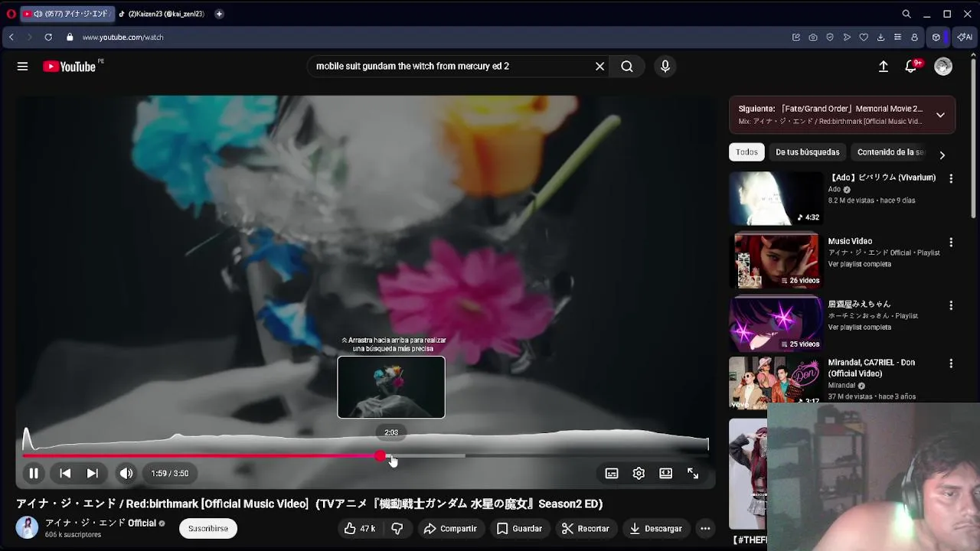The height and width of the screenshot is (551, 980).
Task: Reload the page
Action: pos(48,37)
